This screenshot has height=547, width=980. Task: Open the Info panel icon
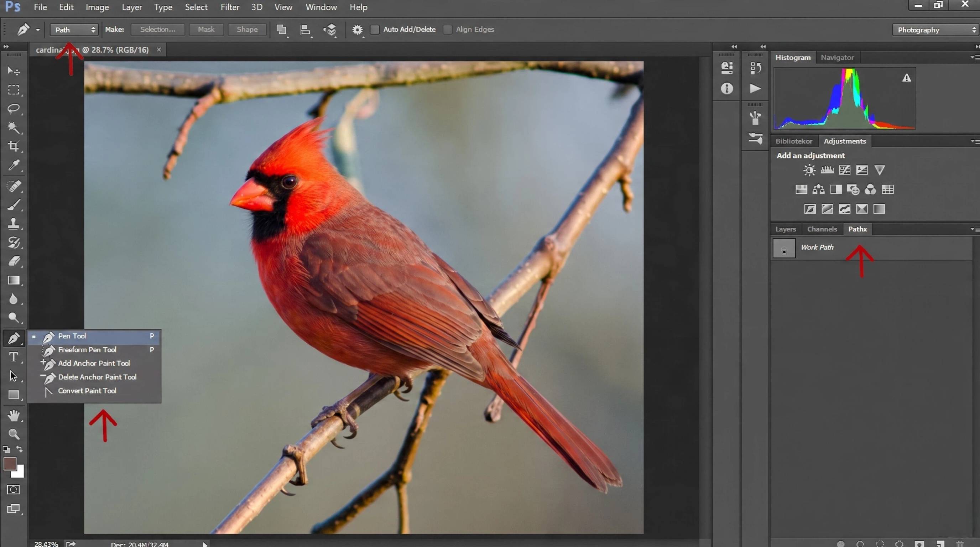tap(726, 89)
